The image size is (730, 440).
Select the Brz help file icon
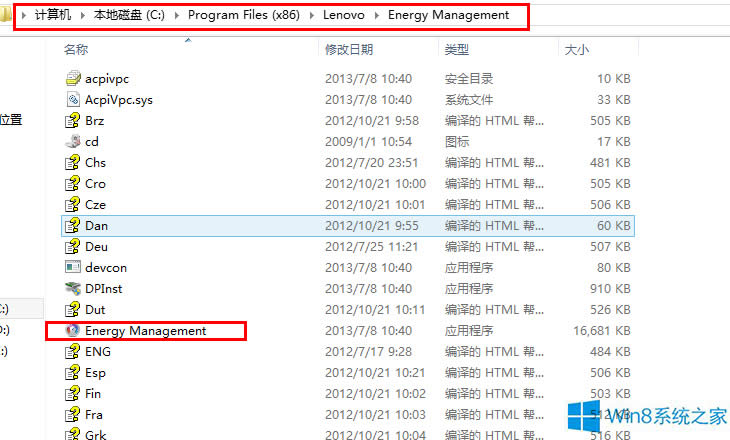coord(73,121)
